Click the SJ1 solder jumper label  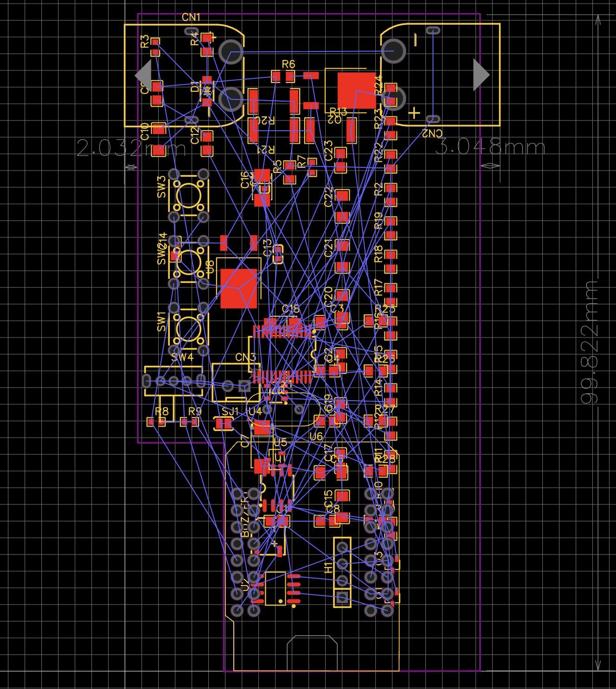click(230, 411)
